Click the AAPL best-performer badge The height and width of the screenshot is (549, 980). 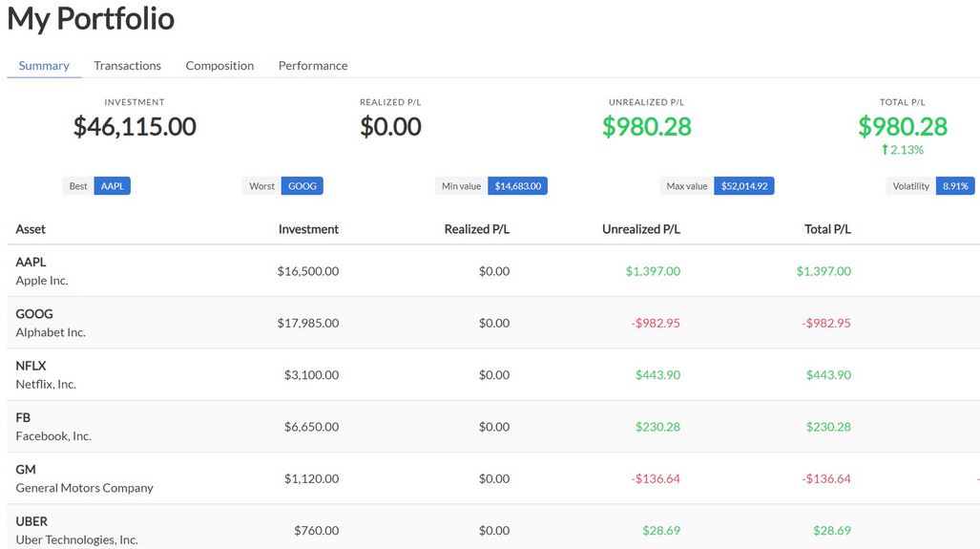113,186
